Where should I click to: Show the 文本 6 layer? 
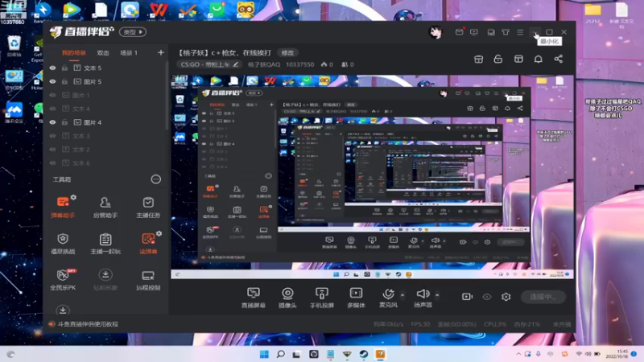(x=52, y=163)
